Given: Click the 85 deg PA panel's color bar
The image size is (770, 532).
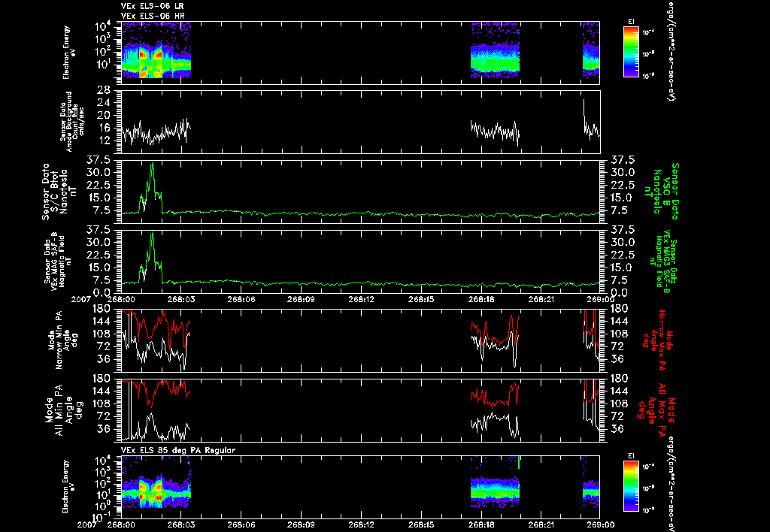Looking at the screenshot, I should pos(631,486).
